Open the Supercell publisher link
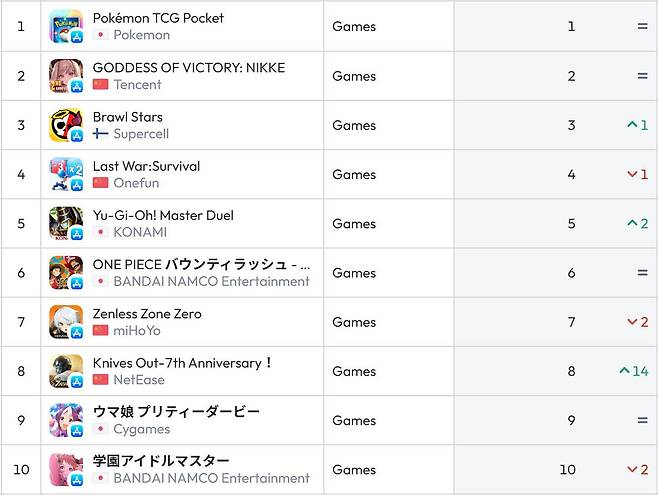 click(x=141, y=134)
